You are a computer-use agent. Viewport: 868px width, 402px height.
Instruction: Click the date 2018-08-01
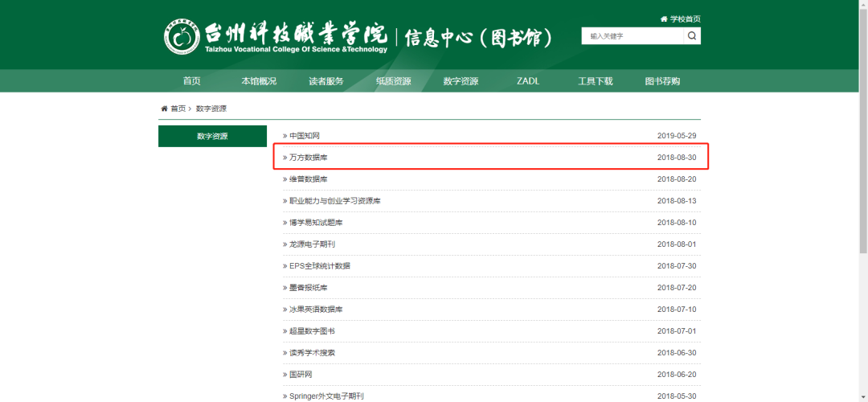coord(677,244)
